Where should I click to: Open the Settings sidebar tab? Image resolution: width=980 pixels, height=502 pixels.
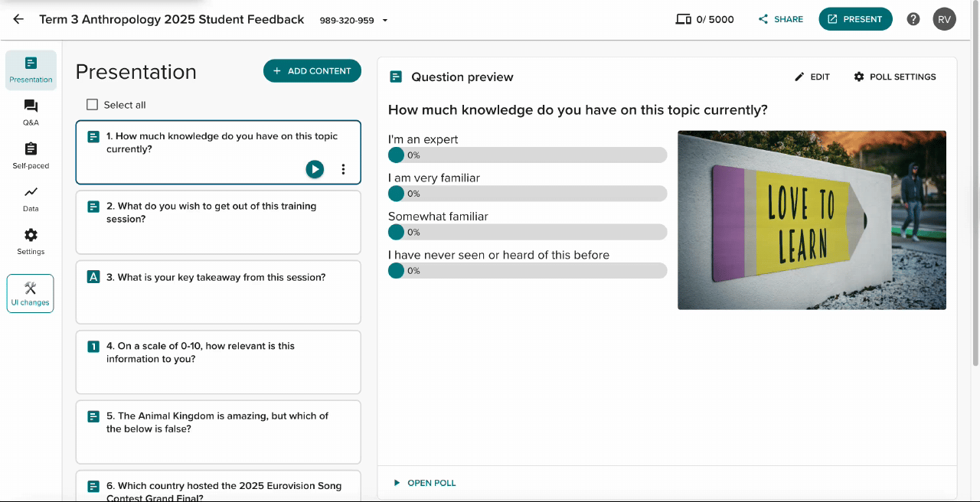(x=31, y=241)
